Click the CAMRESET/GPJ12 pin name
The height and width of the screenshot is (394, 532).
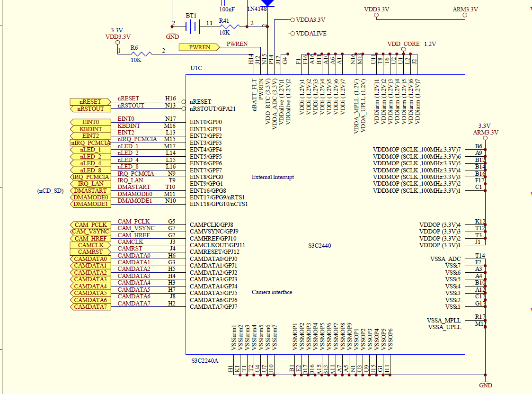click(214, 252)
